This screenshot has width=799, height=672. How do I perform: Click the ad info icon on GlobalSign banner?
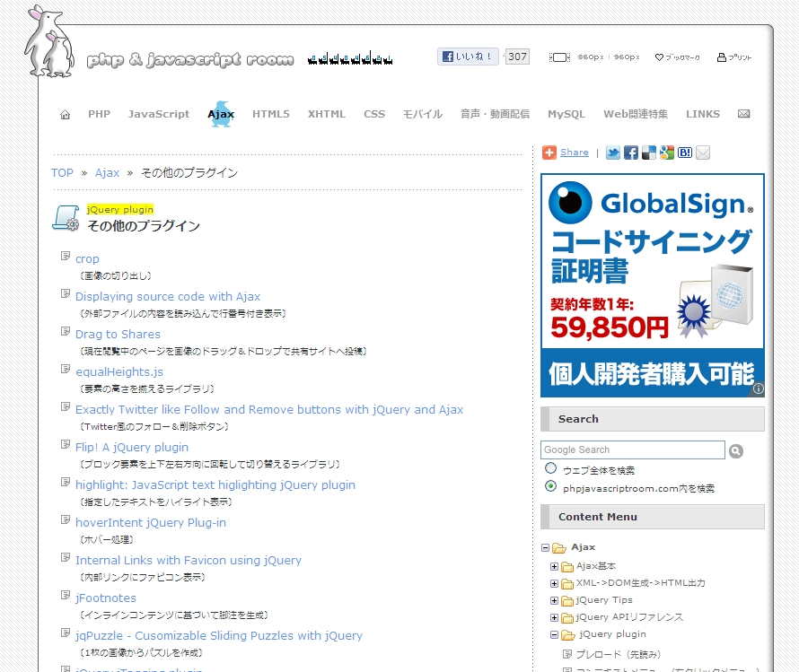click(x=759, y=388)
